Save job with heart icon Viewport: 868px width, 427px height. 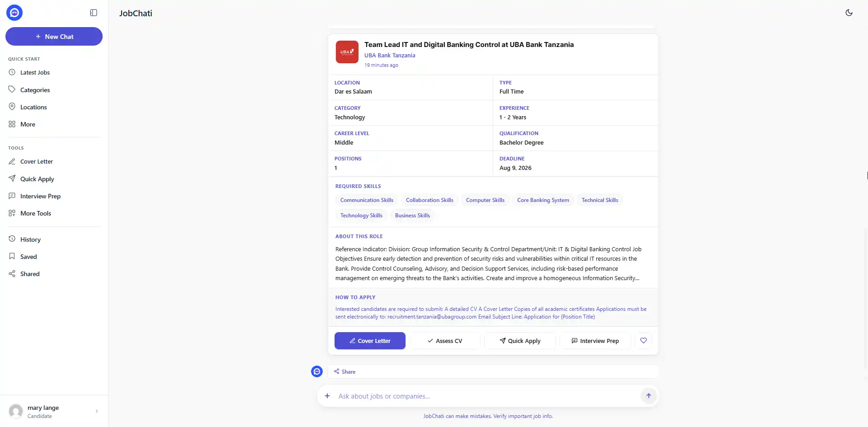[643, 341]
